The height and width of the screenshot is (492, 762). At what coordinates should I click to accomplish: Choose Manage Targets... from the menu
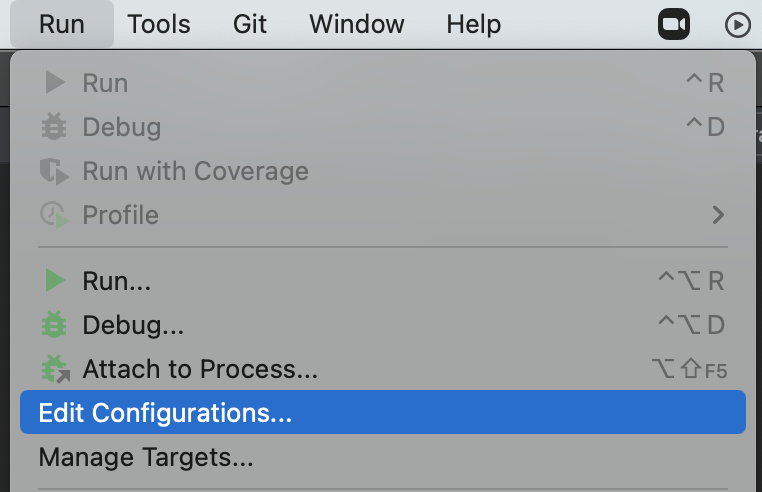tap(146, 458)
